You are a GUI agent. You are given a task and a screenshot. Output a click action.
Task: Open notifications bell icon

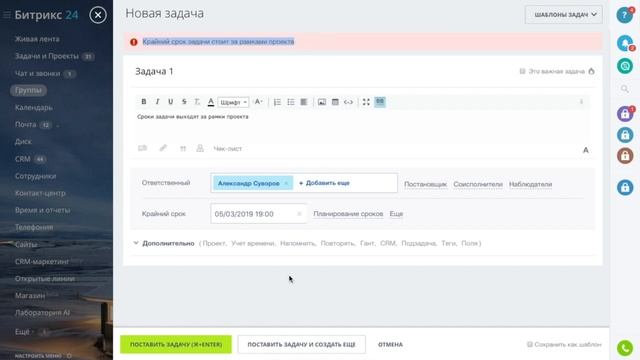[x=624, y=43]
